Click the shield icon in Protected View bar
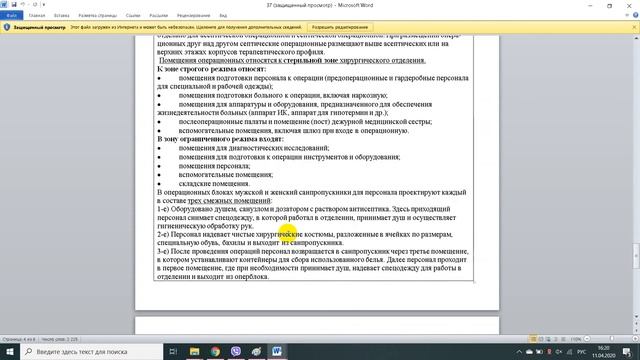The width and height of the screenshot is (640, 360). tap(7, 27)
